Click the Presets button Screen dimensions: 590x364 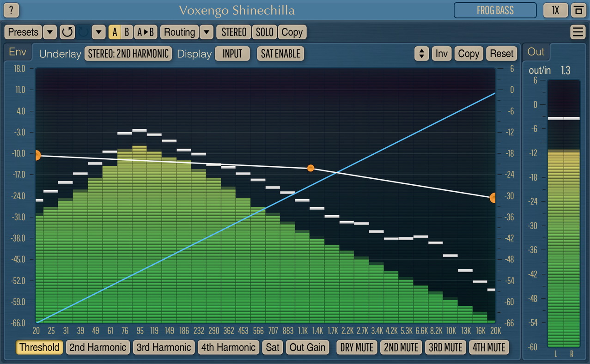[x=24, y=32]
